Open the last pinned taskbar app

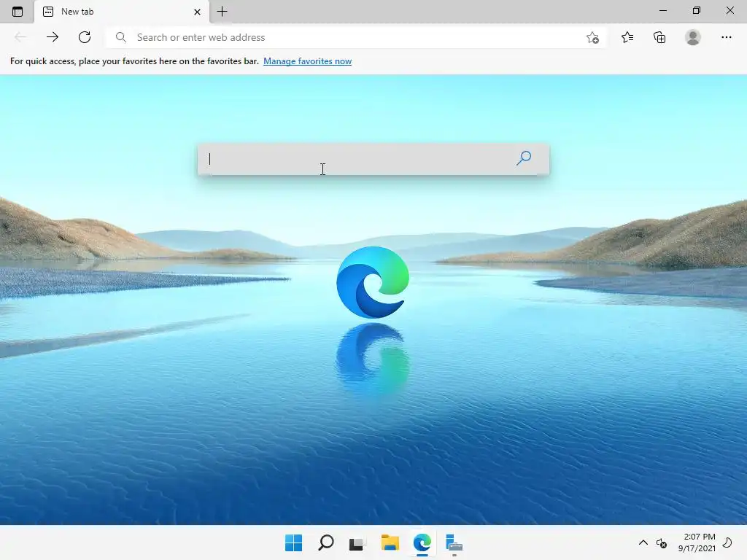[x=454, y=543]
